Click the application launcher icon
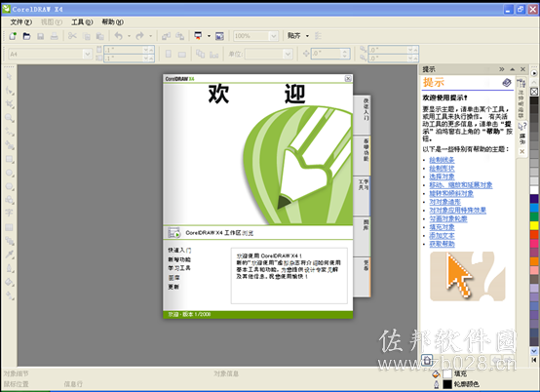Image resolution: width=540 pixels, height=392 pixels. [x=198, y=36]
